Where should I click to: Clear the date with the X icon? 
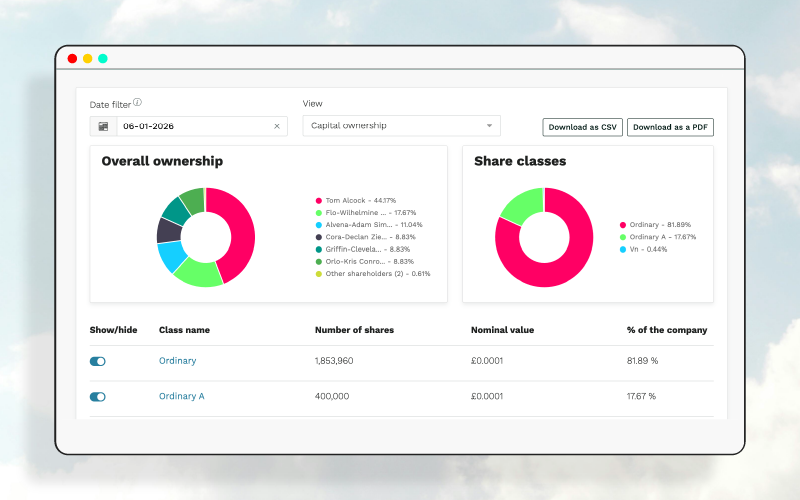(277, 126)
